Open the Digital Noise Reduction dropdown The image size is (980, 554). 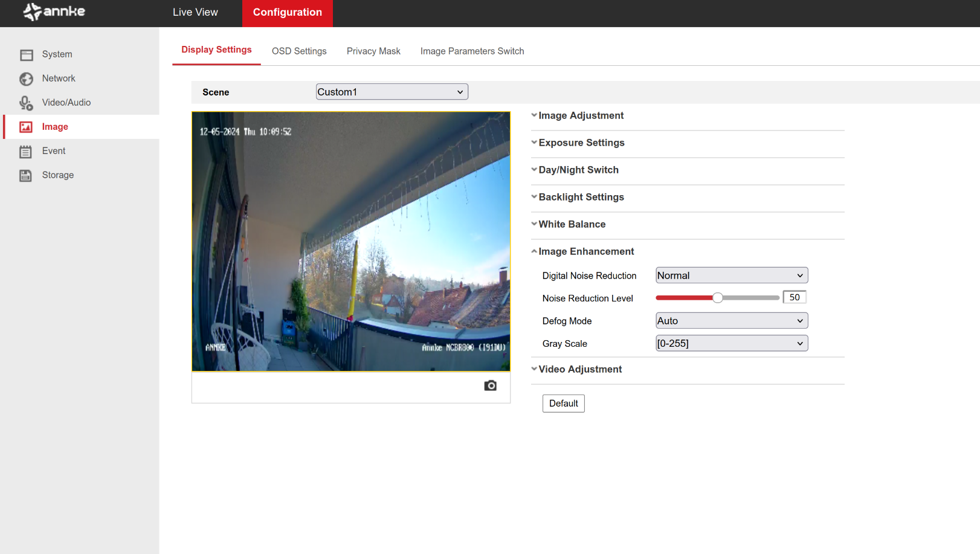[731, 275]
